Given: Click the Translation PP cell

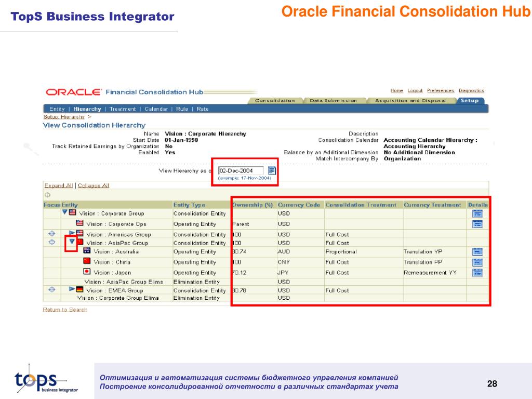Looking at the screenshot, I should (423, 262).
